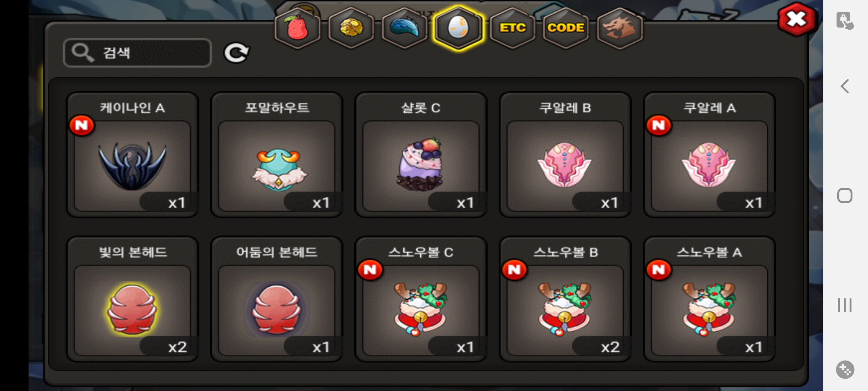Choose the 스노우볼 B egg
This screenshot has width=868, height=391.
point(565,299)
